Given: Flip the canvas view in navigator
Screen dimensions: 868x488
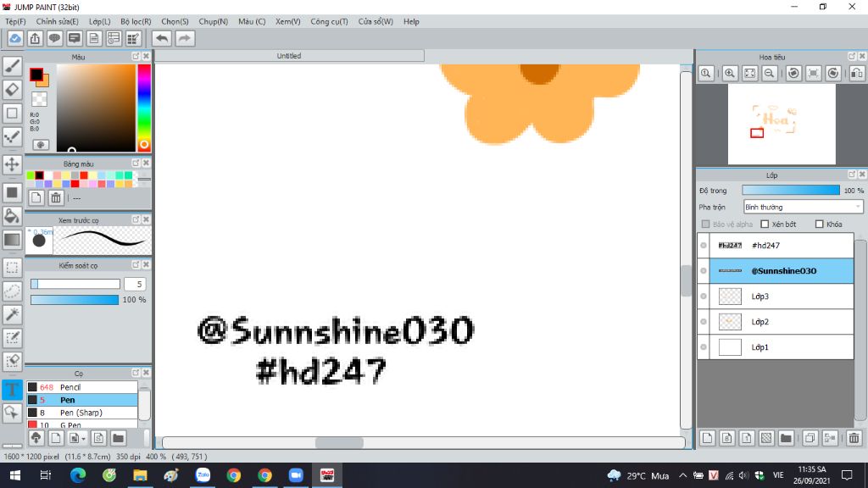Looking at the screenshot, I should [x=857, y=73].
